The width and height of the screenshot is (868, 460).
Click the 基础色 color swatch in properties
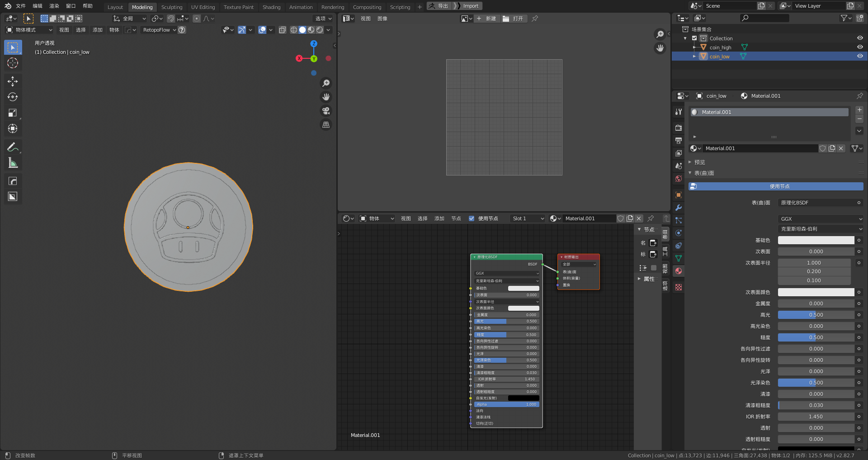click(x=816, y=240)
